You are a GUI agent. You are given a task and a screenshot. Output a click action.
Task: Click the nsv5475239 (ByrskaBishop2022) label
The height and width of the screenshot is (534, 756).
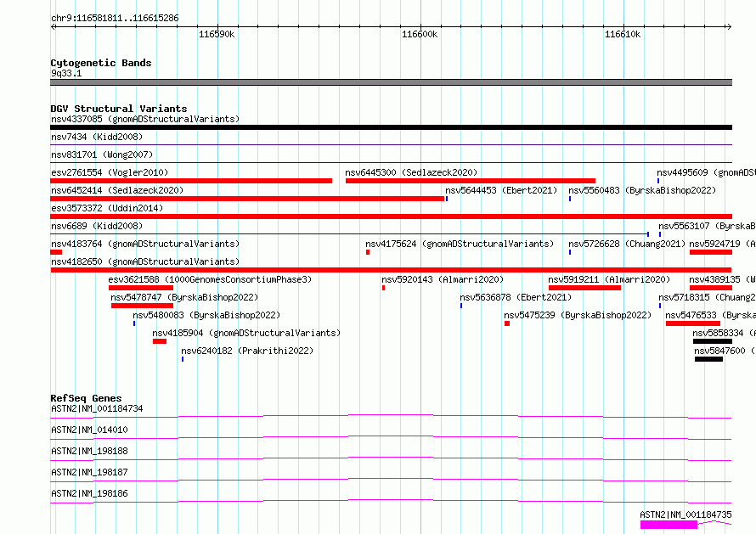click(578, 315)
